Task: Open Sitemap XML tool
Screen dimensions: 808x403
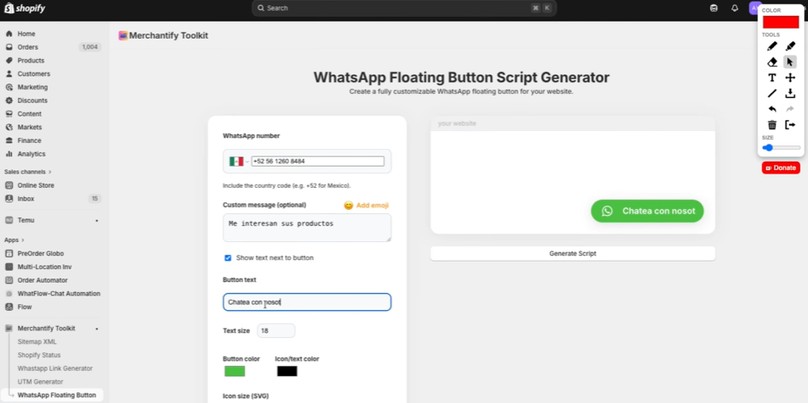Action: coord(37,342)
